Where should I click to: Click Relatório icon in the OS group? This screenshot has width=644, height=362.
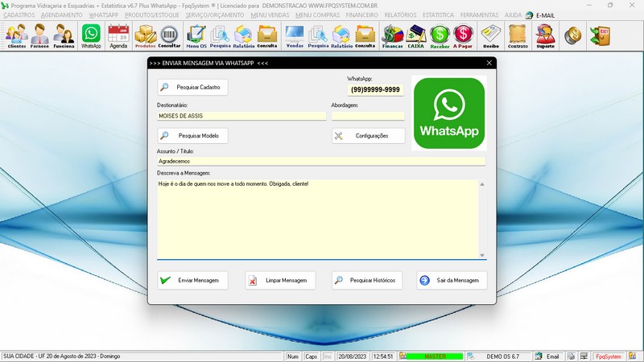[x=244, y=36]
